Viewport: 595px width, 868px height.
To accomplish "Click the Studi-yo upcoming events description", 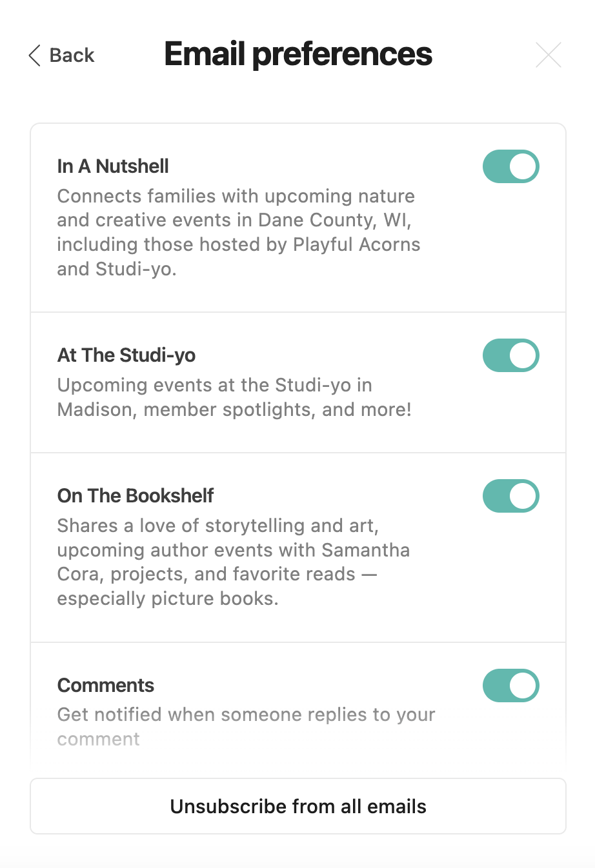I will click(234, 397).
